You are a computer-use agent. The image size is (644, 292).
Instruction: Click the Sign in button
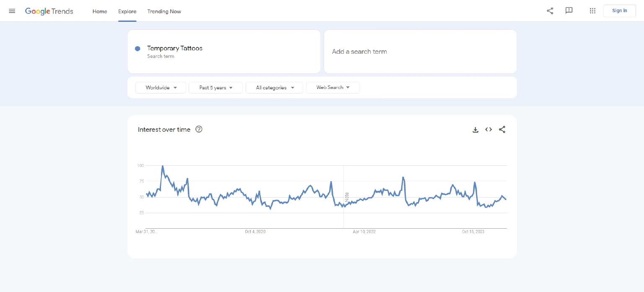click(x=619, y=11)
